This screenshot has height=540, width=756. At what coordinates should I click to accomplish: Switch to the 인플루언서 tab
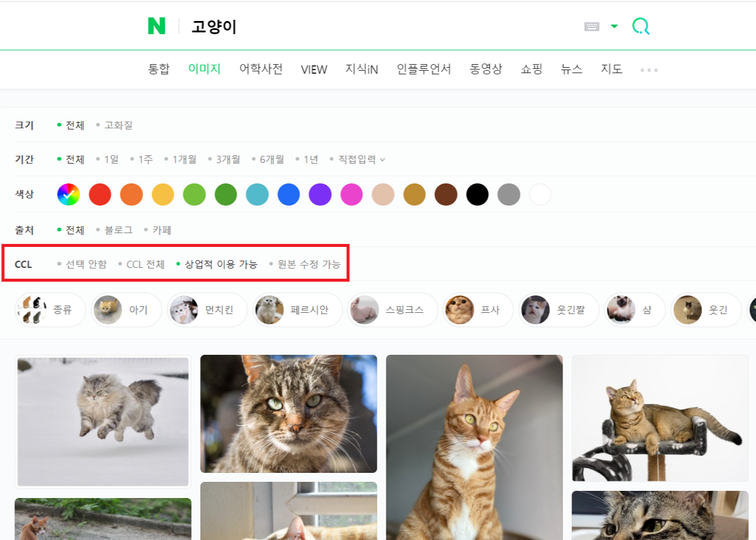click(424, 69)
